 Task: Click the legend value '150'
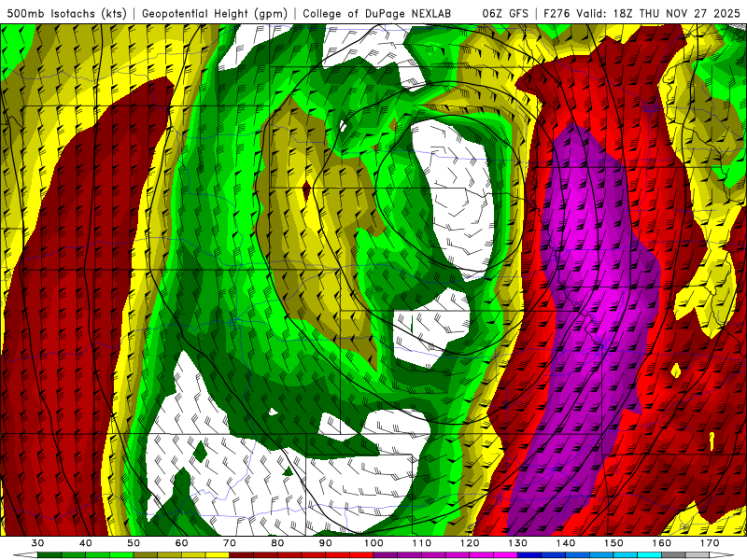point(613,543)
